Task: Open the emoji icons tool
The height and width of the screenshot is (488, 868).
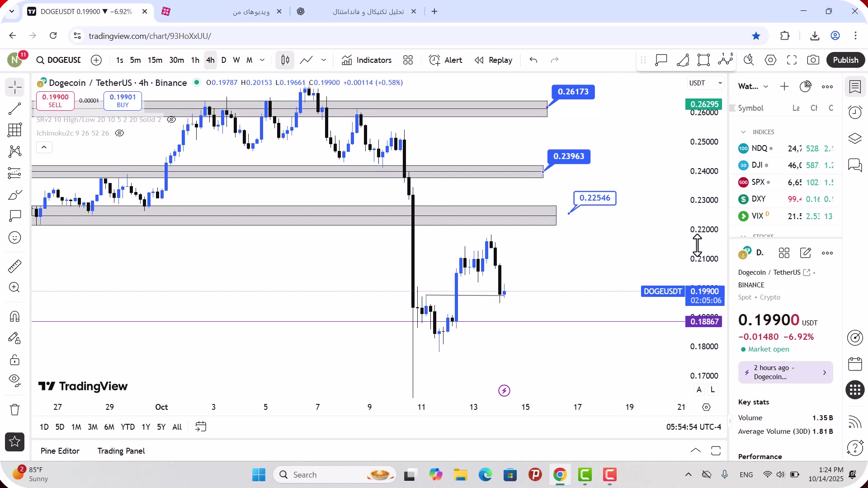Action: click(14, 238)
